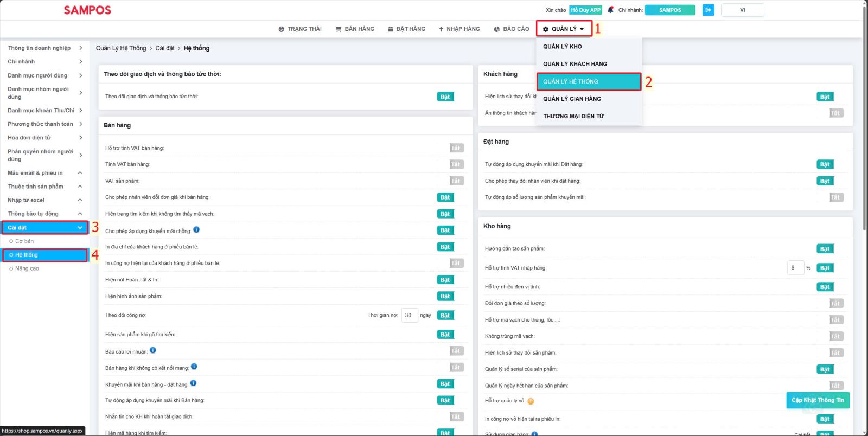This screenshot has height=436, width=868.
Task: Click the logout arrow icon
Action: [709, 10]
